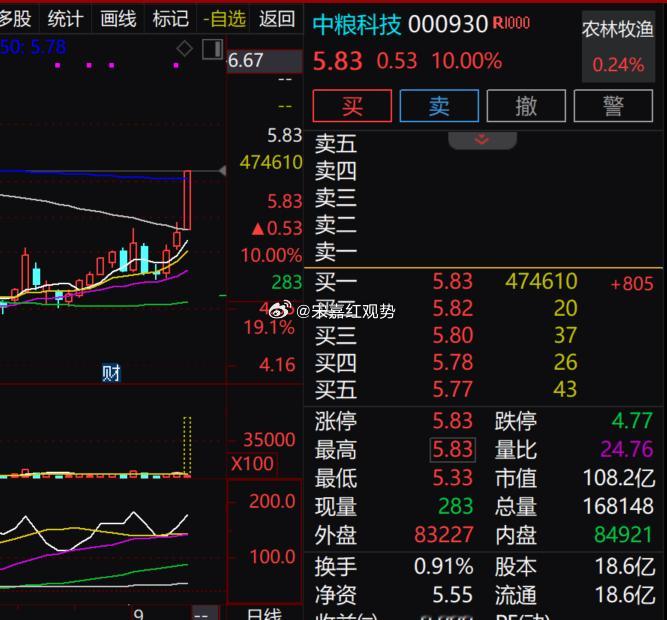Click the 卖一 ask row label
The image size is (667, 620).
coord(336,252)
